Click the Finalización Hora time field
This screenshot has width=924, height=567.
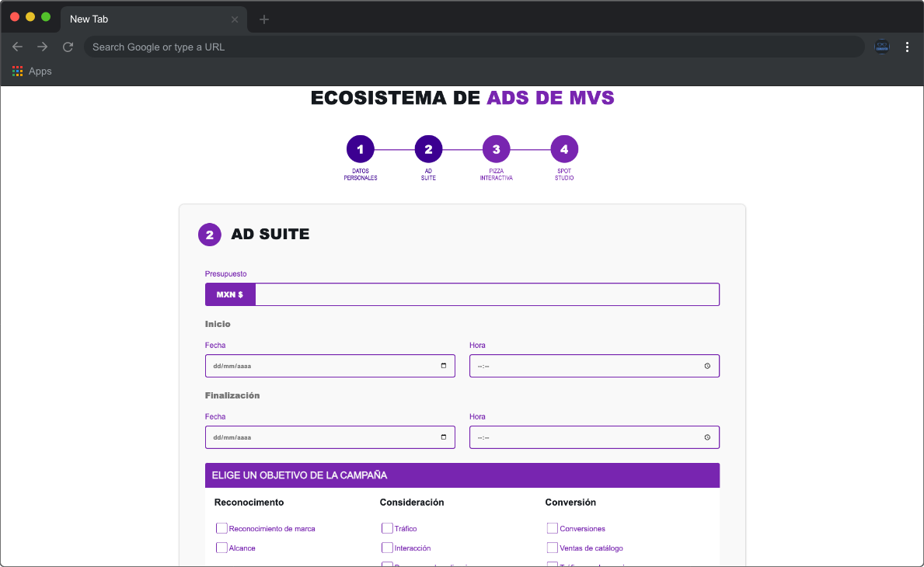[x=594, y=437]
